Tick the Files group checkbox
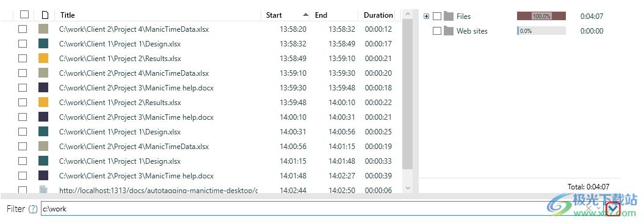Screen dimensions: 644x223 [x=437, y=16]
